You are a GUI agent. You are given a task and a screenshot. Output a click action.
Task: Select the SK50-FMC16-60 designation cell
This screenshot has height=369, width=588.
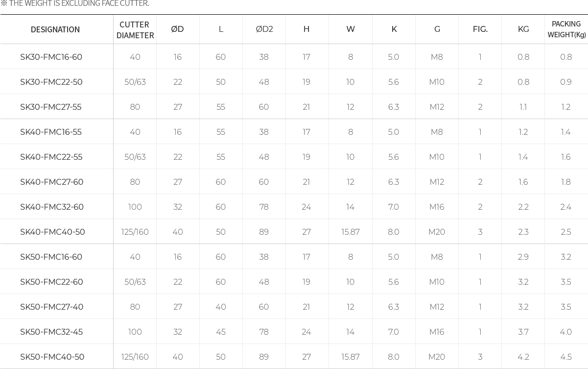[51, 257]
